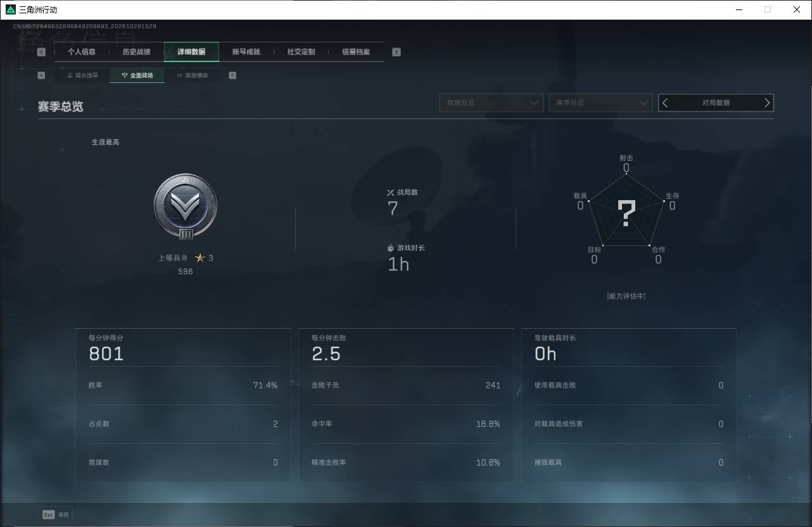Click the 精准击败率 value 10.8%
Viewport: 812px width, 527px height.
488,462
